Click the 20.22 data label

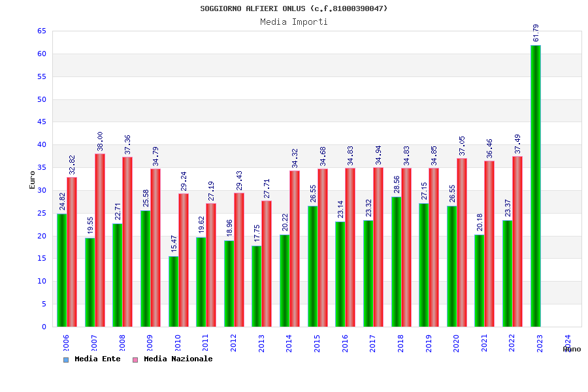285,222
